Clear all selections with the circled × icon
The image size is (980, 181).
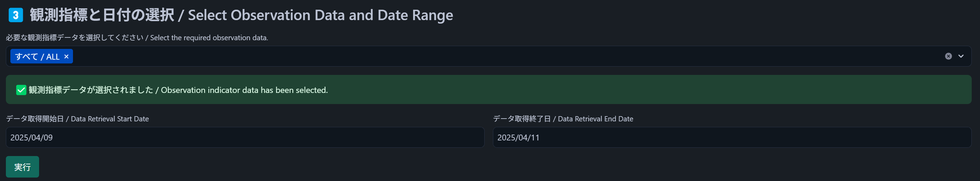[x=948, y=56]
